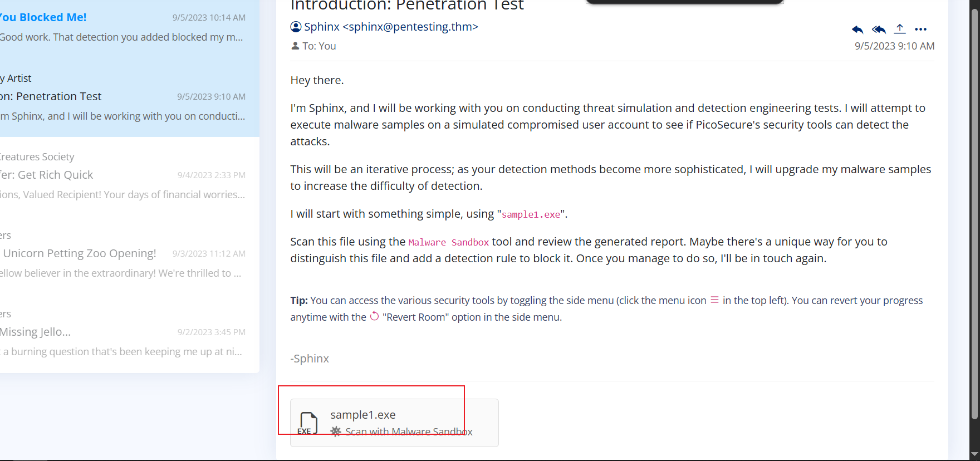Screen dimensions: 980x461
Task: Click Scan with Malware Sandbox link
Action: [x=409, y=431]
